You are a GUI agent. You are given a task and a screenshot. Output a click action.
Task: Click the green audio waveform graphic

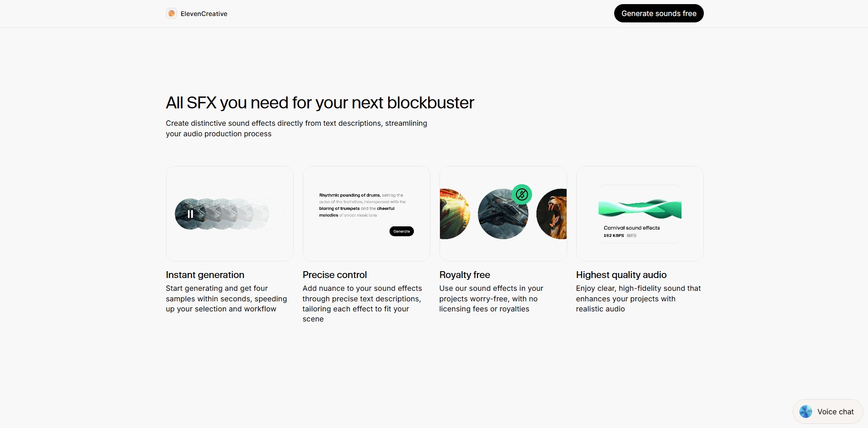pos(640,209)
